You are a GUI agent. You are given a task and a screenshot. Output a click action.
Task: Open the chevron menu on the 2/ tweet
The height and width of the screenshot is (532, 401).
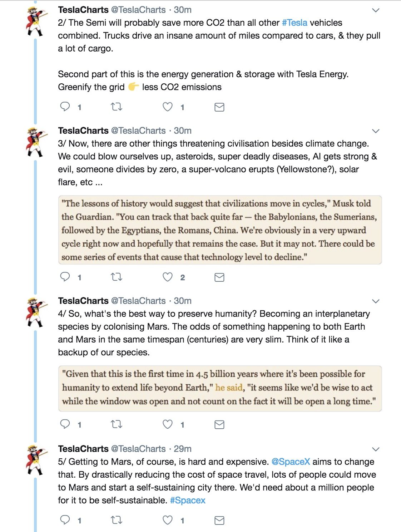click(x=376, y=10)
